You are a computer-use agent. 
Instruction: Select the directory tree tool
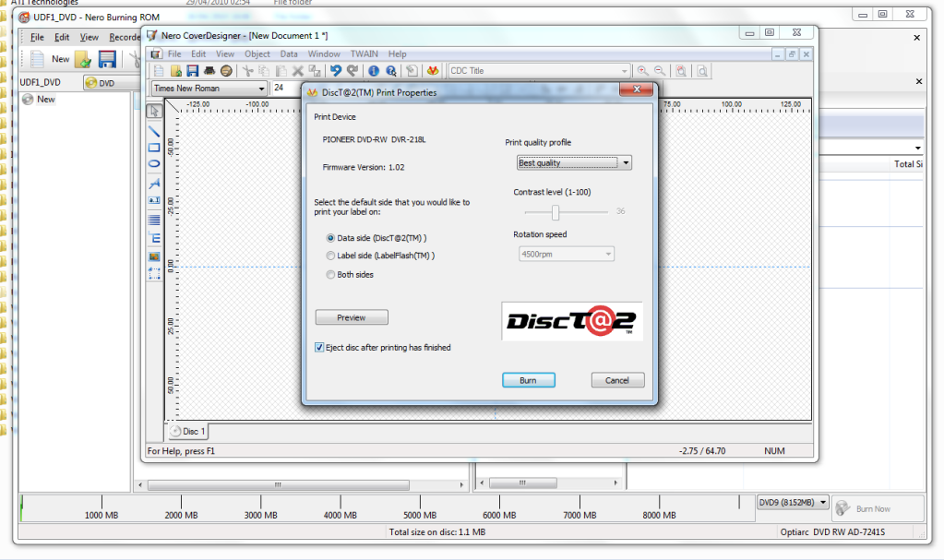pyautogui.click(x=154, y=238)
